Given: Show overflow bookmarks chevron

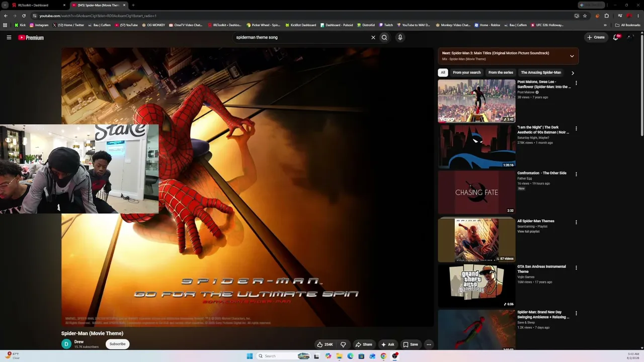Looking at the screenshot, I should click(x=605, y=25).
